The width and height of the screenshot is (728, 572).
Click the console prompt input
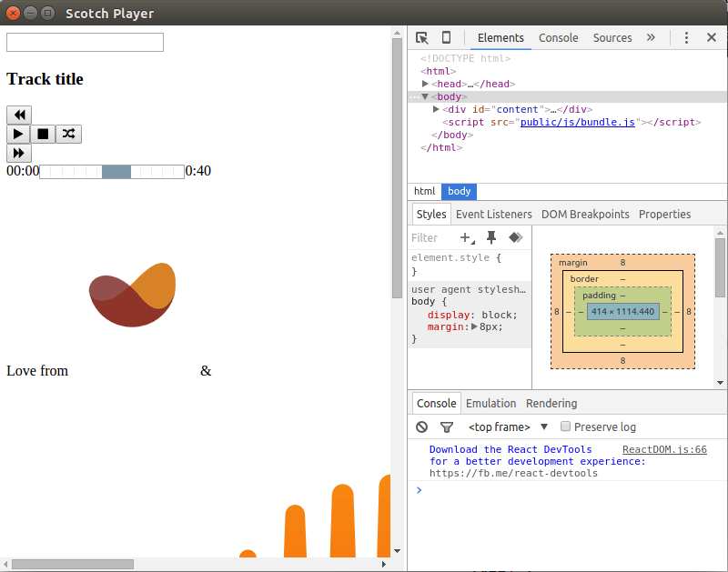point(571,490)
